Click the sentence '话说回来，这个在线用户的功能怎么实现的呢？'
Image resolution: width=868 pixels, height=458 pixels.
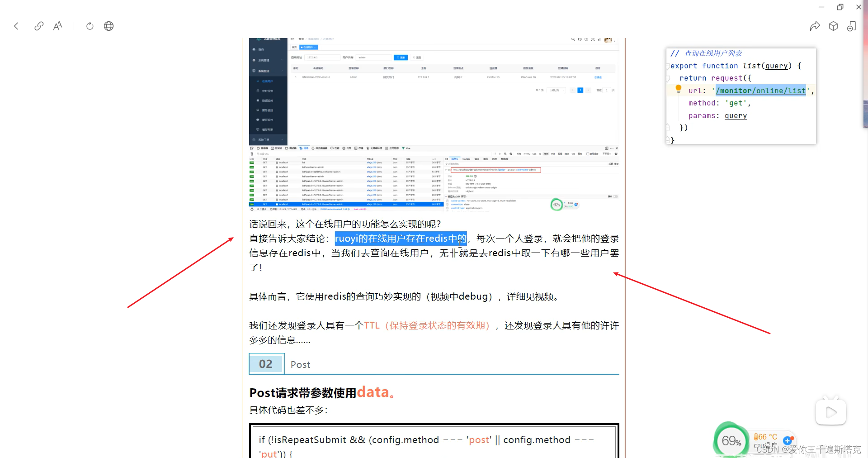pyautogui.click(x=345, y=224)
